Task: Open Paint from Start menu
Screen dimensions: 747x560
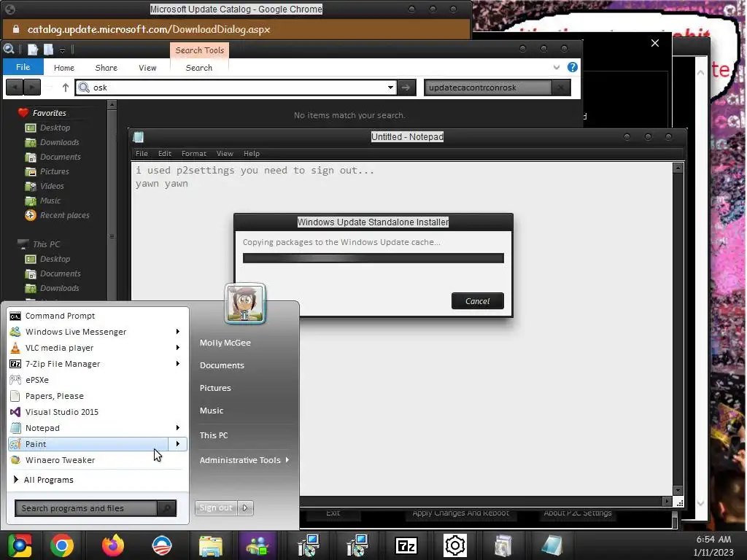Action: [x=88, y=444]
